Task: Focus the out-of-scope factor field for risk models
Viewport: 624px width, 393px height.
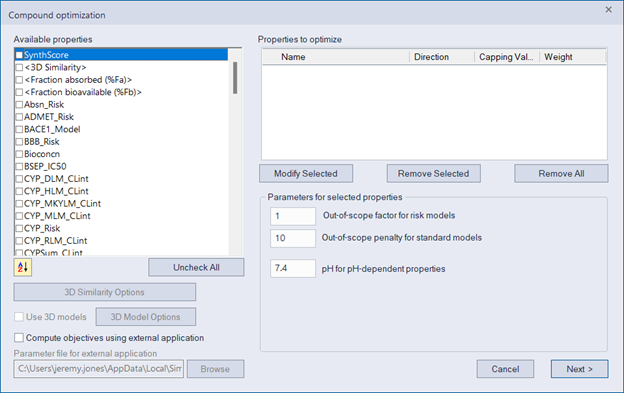Action: tap(293, 216)
